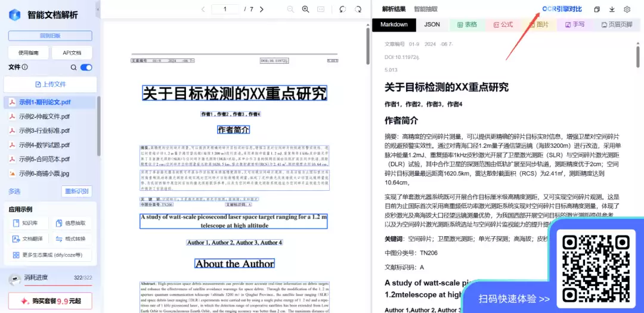This screenshot has height=313, width=644.
Task: Click 购买套餐 9.9元起 button
Action: (x=50, y=301)
